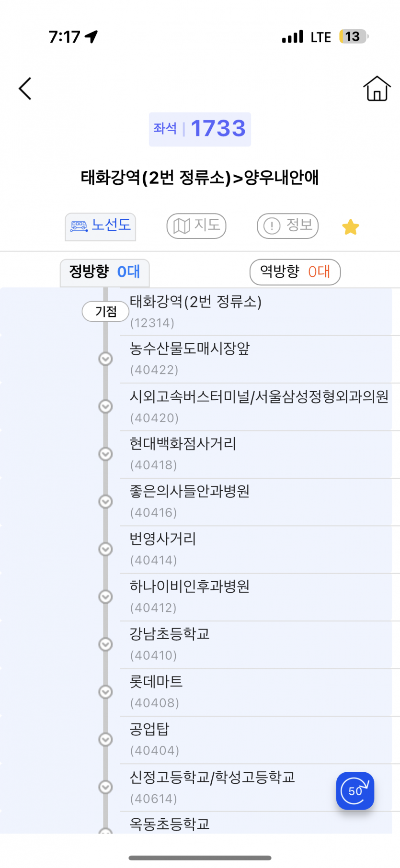This screenshot has width=400, height=868.
Task: Select 정방향 forward direction
Action: click(104, 272)
